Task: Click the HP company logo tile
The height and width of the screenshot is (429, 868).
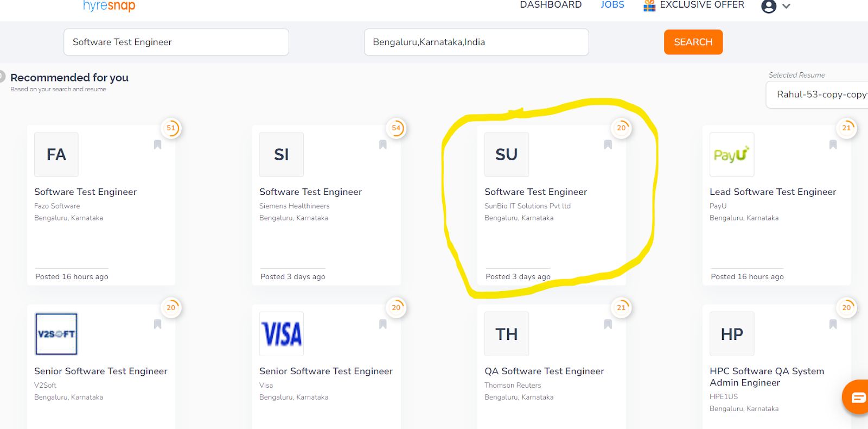Action: [732, 334]
